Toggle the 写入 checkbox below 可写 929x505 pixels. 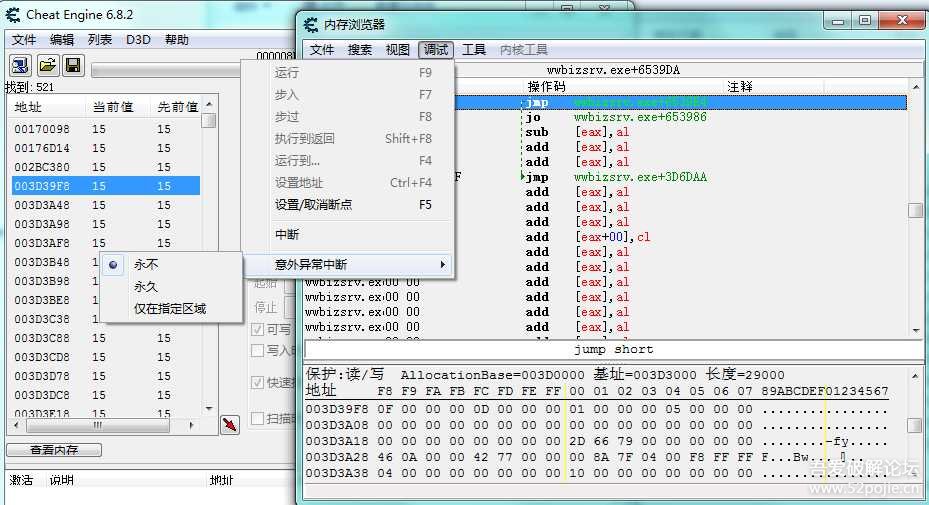258,350
